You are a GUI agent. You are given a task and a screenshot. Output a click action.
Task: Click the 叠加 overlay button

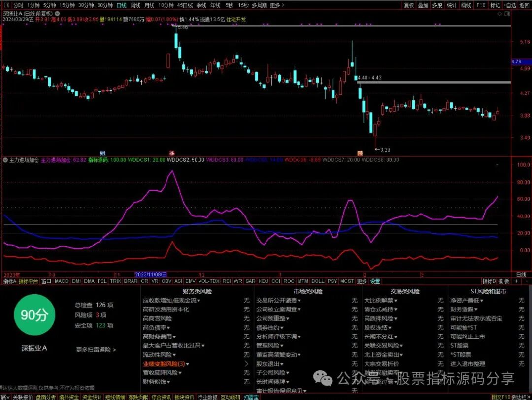click(423, 5)
